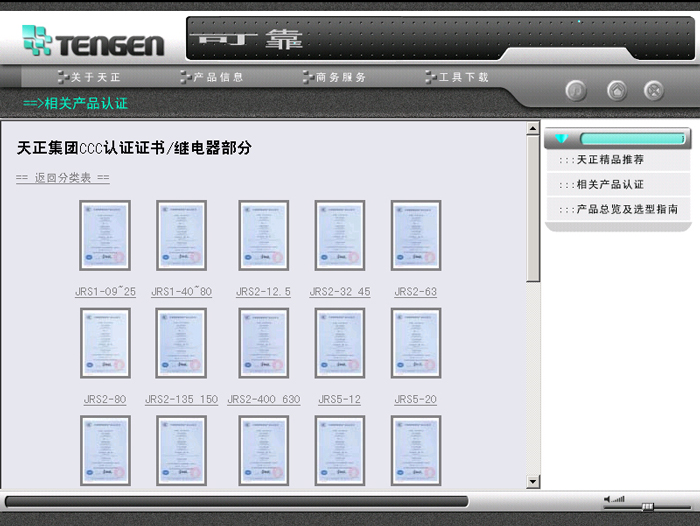Viewport: 700px width, 526px height.
Task: Open the JRS2-80 certificate link
Action: [x=105, y=399]
